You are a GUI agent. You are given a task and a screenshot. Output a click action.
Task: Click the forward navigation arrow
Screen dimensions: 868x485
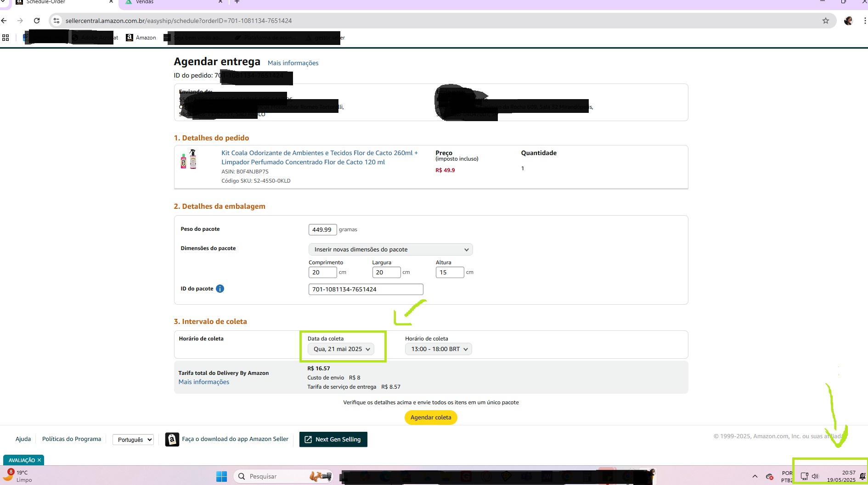click(x=20, y=21)
